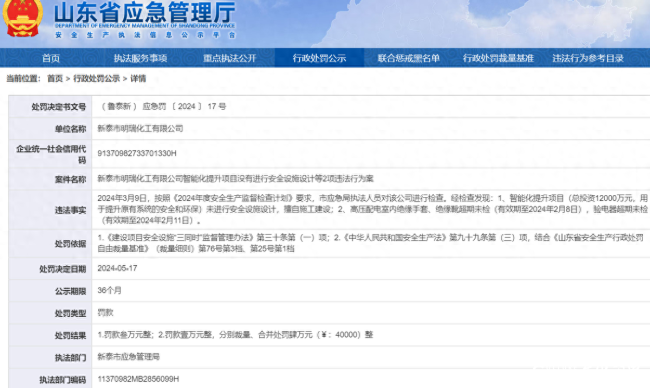Open the 违法行为参考目录 tab
This screenshot has height=388, width=650.
[588, 58]
